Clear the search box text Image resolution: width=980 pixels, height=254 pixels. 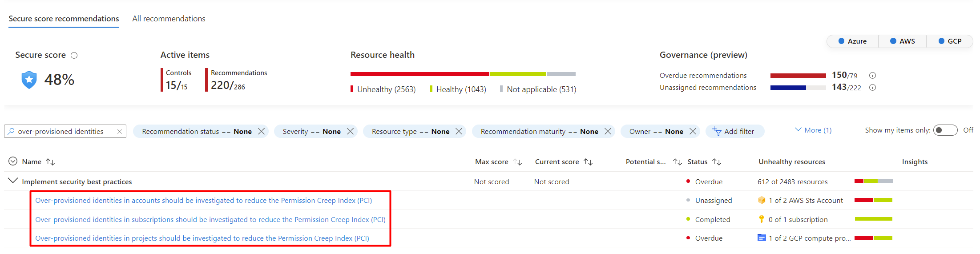click(120, 132)
